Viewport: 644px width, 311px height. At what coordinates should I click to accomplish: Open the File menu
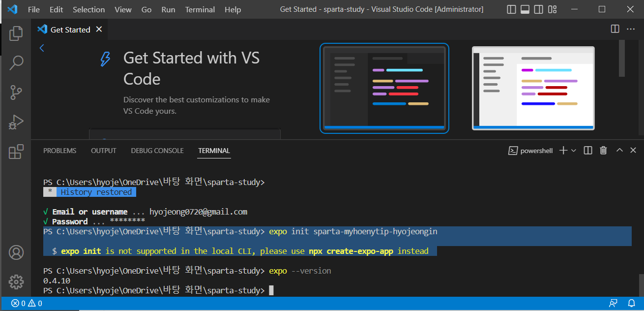[34, 9]
